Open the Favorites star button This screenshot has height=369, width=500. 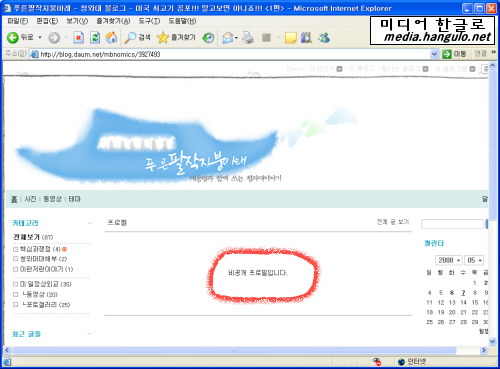click(176, 37)
